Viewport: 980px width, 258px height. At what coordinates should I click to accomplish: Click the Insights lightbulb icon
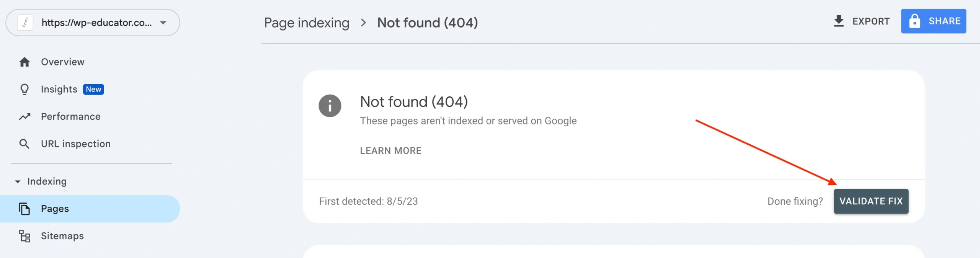24,89
